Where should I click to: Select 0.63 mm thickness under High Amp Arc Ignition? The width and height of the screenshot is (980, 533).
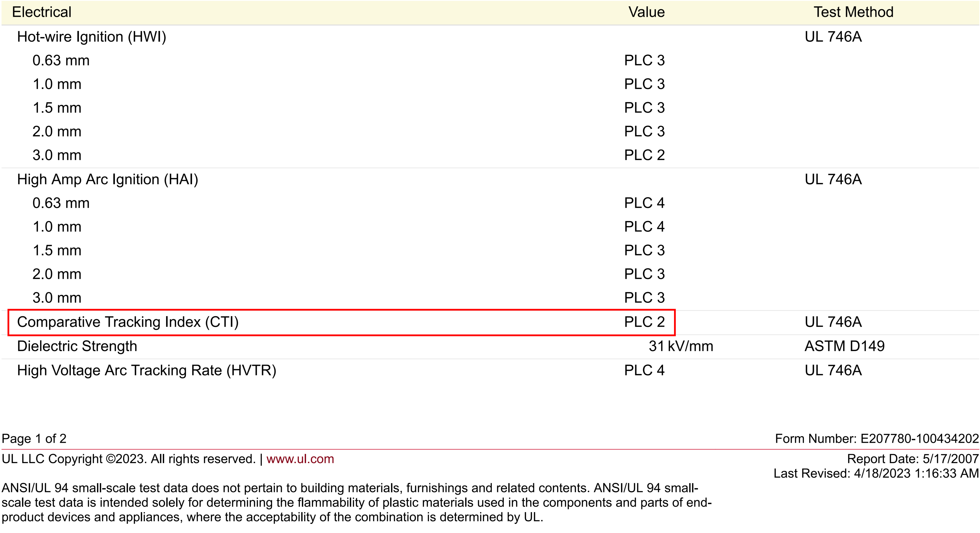click(x=61, y=203)
